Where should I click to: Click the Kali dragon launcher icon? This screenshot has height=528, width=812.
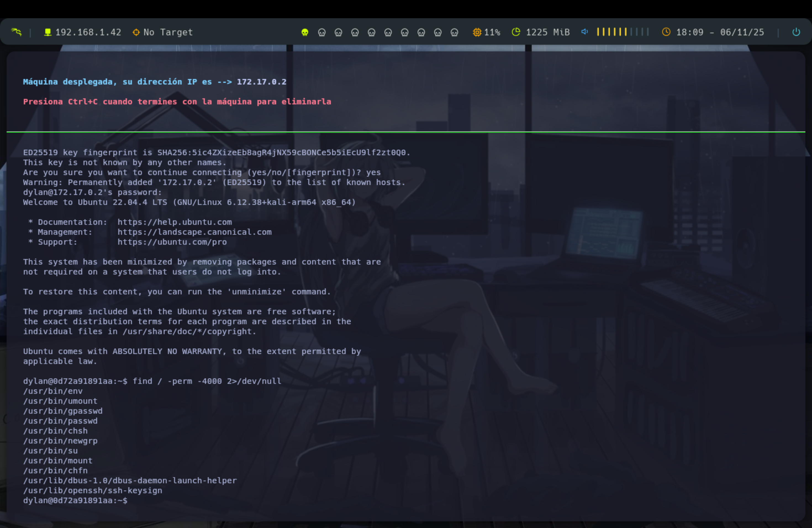tap(16, 32)
